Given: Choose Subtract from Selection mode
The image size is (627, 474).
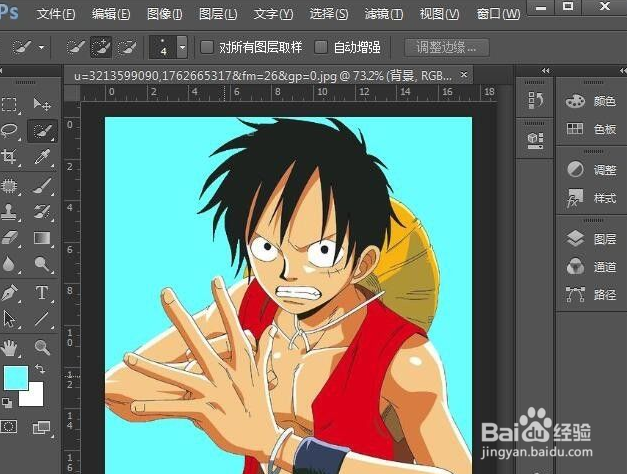Looking at the screenshot, I should [126, 48].
